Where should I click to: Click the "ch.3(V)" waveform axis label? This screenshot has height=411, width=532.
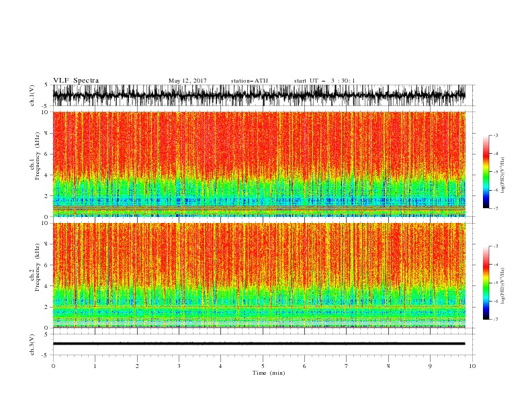[x=32, y=345]
